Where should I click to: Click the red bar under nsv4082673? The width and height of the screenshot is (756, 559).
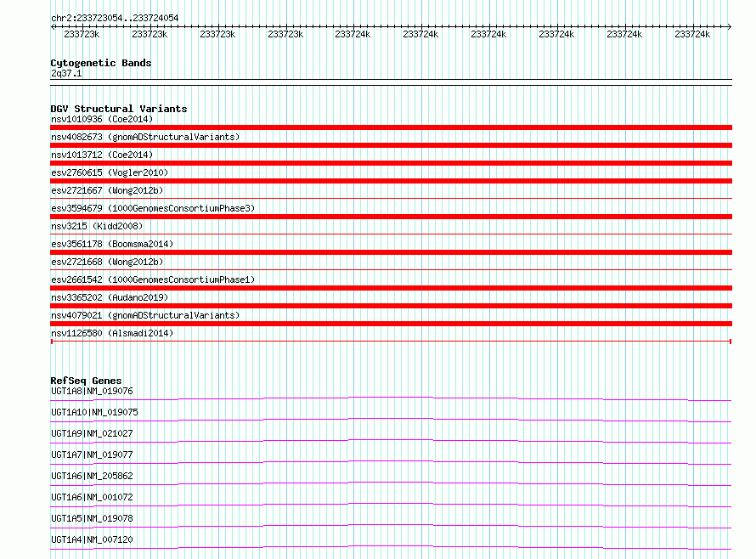[x=391, y=145]
